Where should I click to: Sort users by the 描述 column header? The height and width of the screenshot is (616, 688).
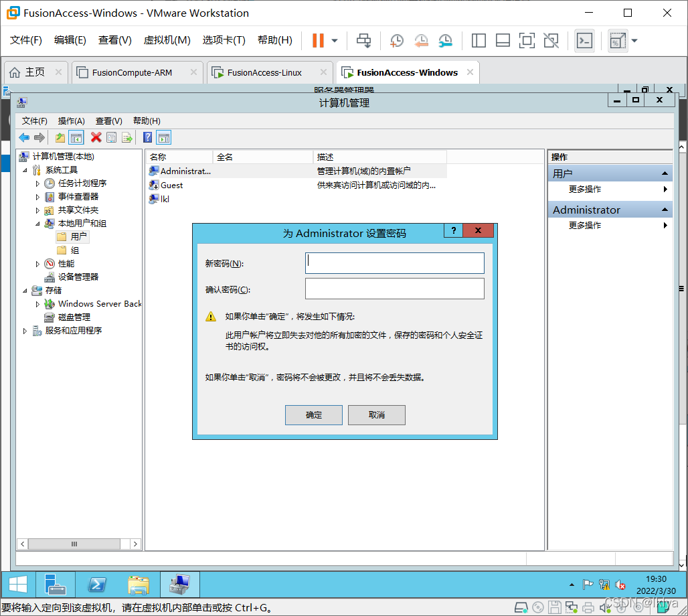pyautogui.click(x=380, y=157)
